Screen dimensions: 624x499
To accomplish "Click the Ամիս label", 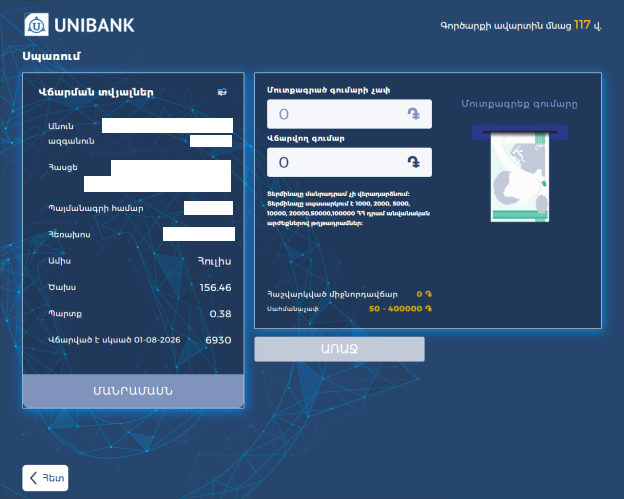I will point(60,261).
